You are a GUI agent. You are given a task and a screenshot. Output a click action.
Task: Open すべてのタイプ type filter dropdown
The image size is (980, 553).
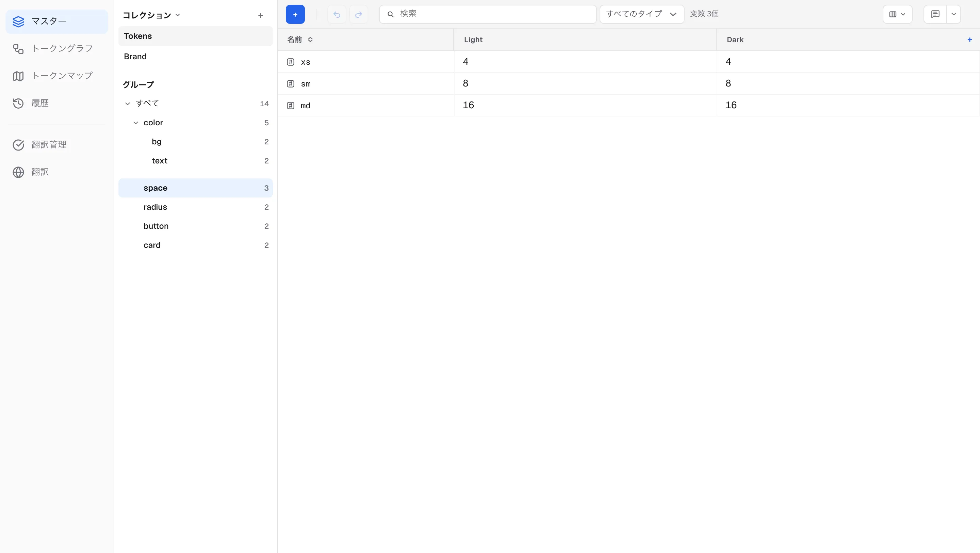tap(642, 14)
